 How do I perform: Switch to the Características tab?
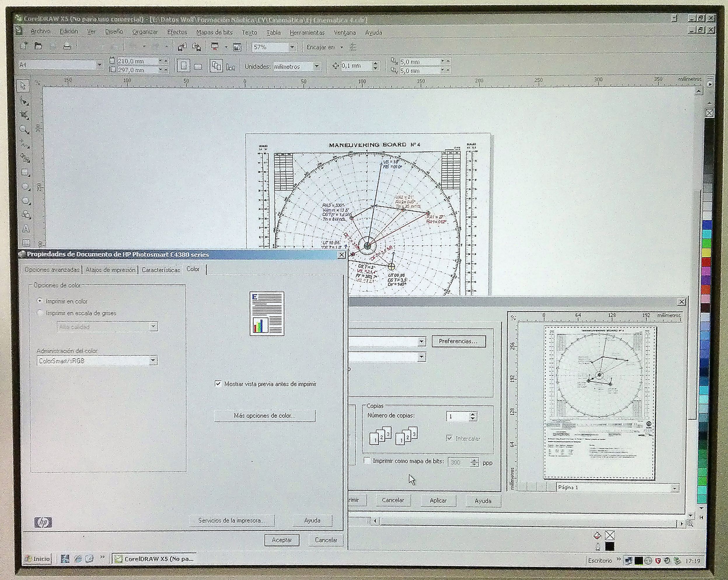pos(161,270)
